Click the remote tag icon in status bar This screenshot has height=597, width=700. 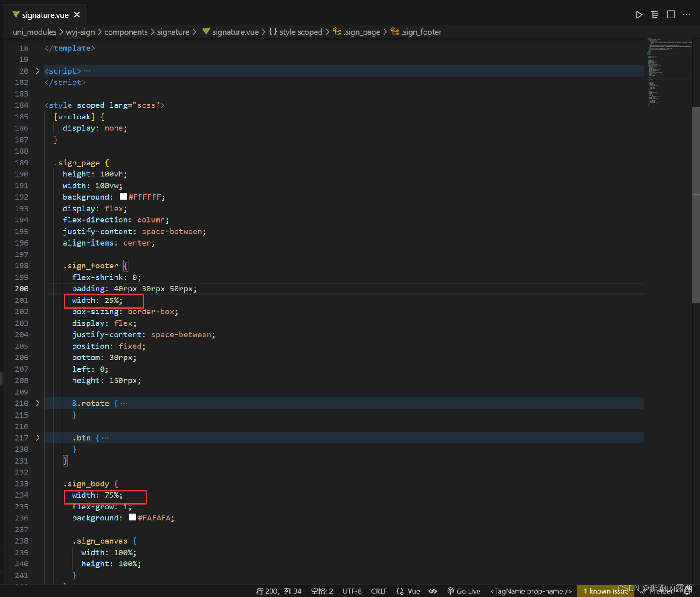(433, 591)
